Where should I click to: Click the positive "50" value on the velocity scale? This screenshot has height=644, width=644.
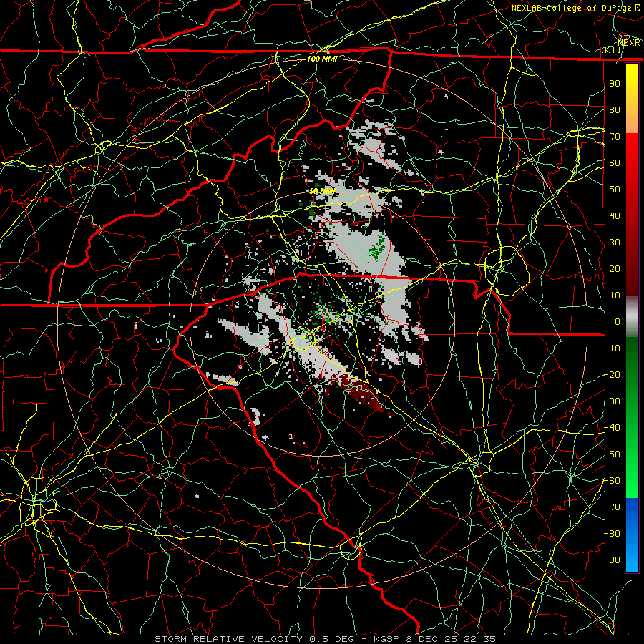[x=615, y=190]
